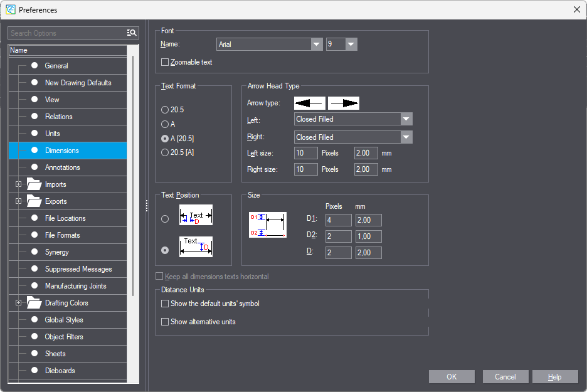Open the Font Name dropdown

(317, 45)
